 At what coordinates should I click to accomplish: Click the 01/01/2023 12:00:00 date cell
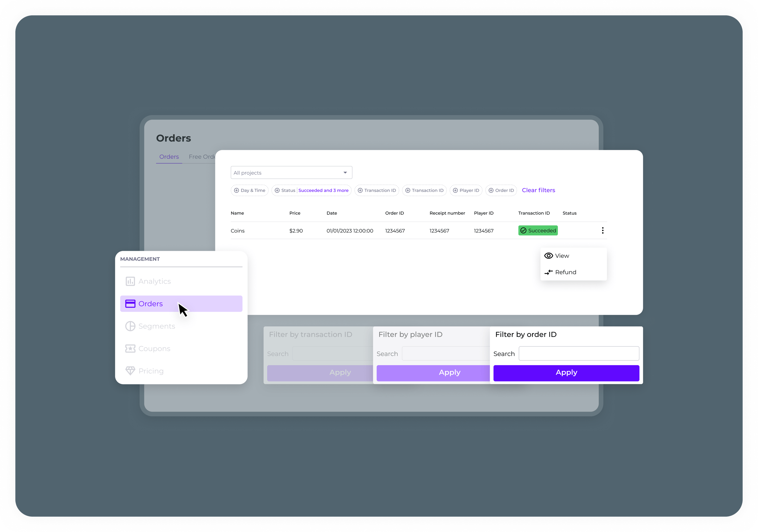click(350, 231)
